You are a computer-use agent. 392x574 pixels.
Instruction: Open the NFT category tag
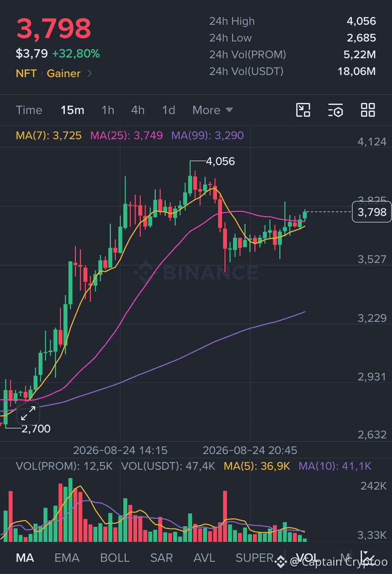tap(26, 73)
